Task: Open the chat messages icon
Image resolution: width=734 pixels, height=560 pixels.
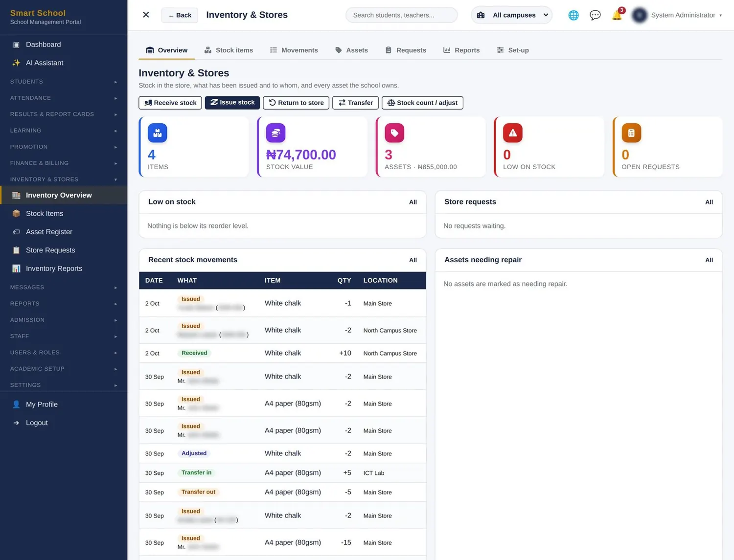Action: pyautogui.click(x=595, y=15)
